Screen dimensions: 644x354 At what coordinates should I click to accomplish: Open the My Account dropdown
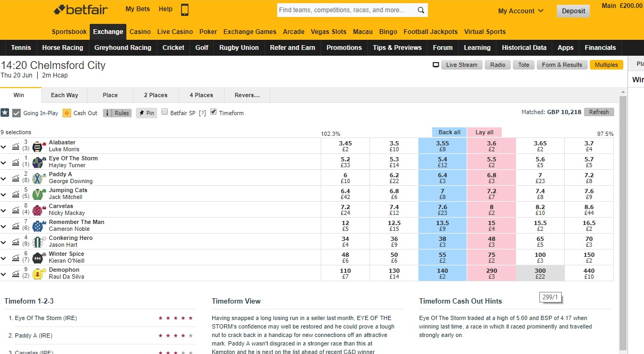coord(521,11)
